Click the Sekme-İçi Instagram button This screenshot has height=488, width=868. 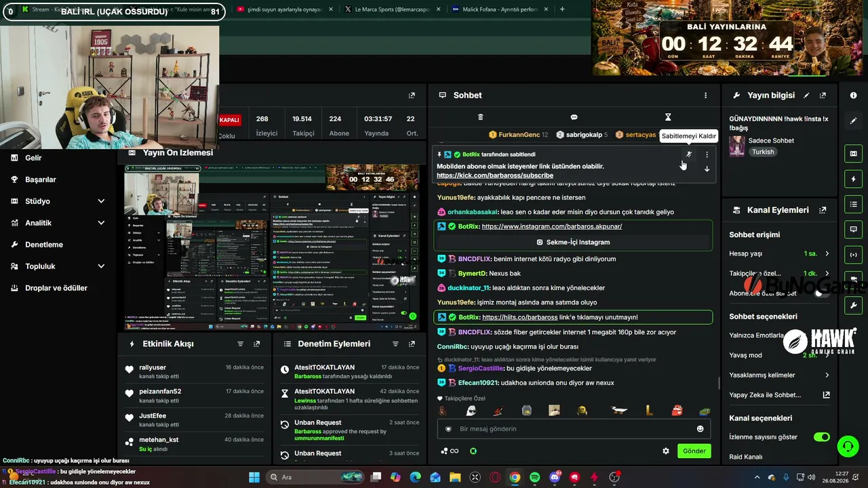tap(573, 242)
